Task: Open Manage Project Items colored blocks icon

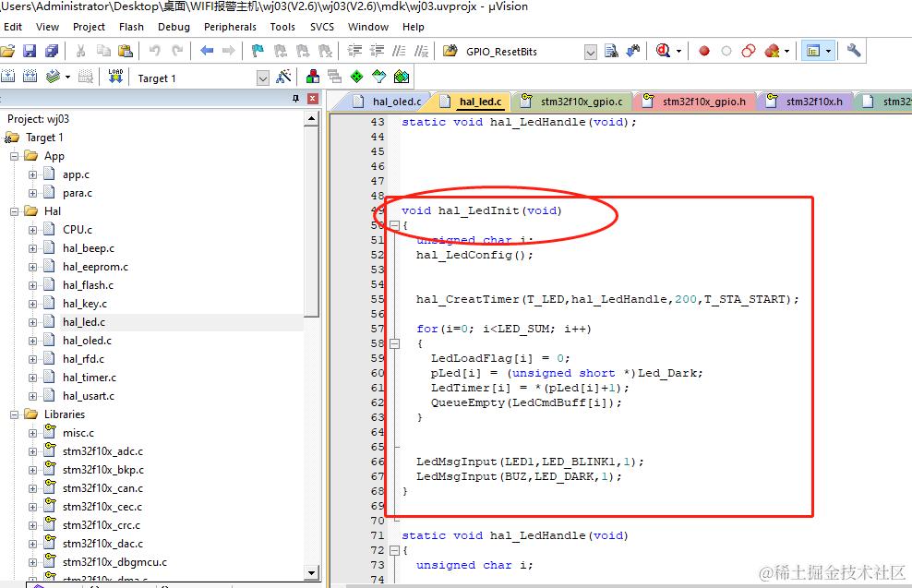Action: (x=313, y=77)
